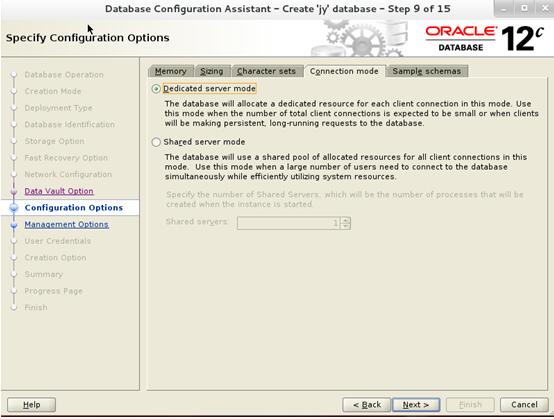The image size is (554, 419).
Task: Open the Sizing tab
Action: 212,71
